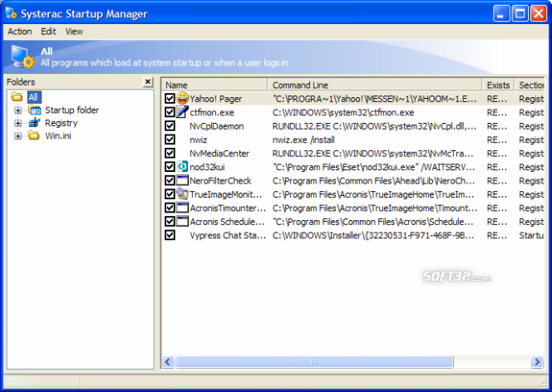Select the Registry tree item
This screenshot has height=392, width=552.
pos(62,123)
